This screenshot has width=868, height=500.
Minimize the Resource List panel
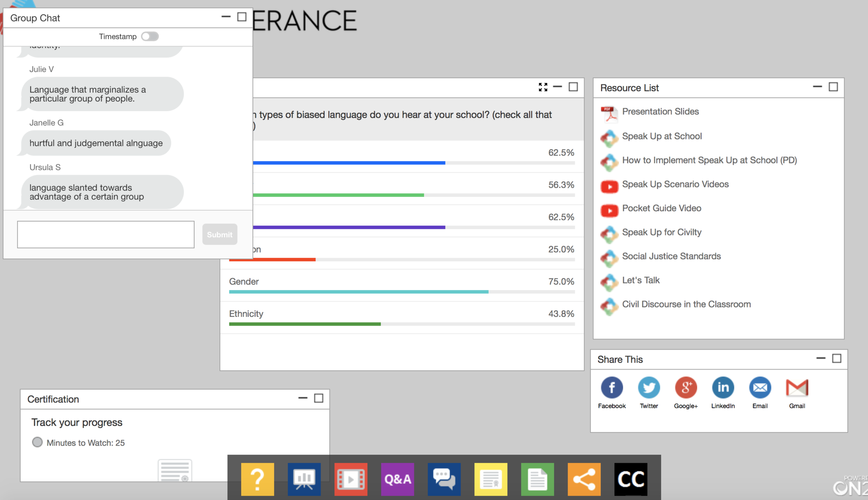click(x=817, y=87)
